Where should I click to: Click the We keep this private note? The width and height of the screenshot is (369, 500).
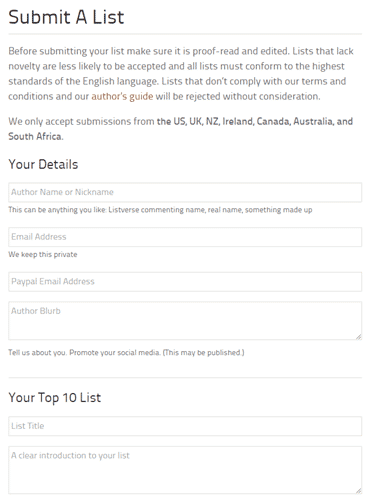click(43, 254)
